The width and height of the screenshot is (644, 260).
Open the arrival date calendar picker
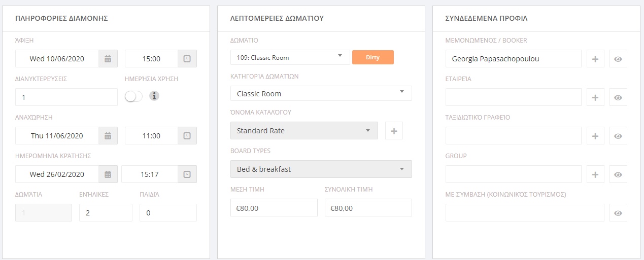point(108,59)
